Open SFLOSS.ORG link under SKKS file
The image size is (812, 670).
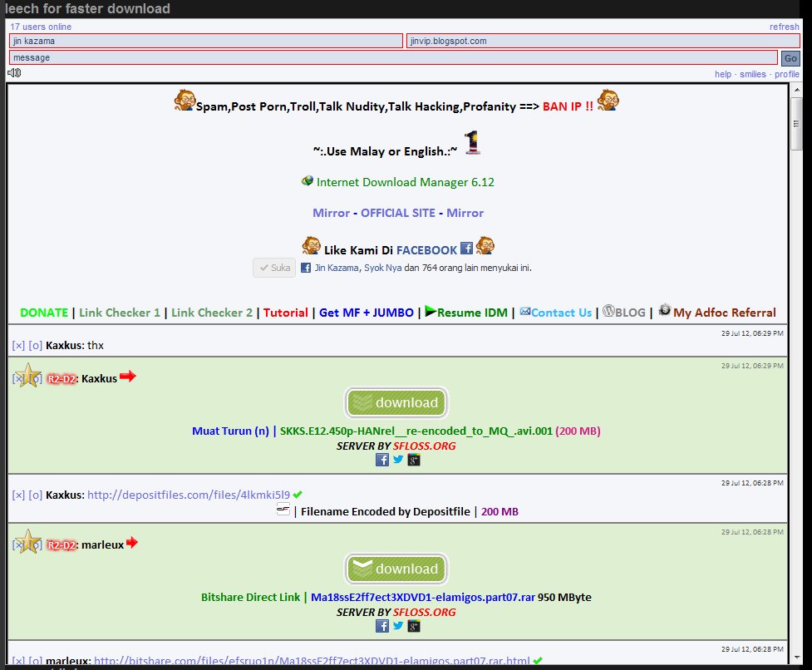point(424,446)
